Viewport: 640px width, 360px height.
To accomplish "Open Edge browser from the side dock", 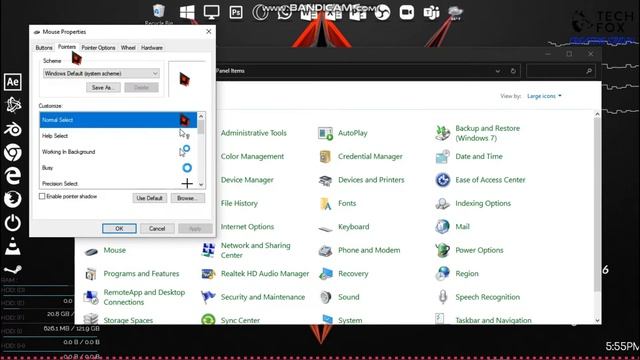I will [13, 176].
